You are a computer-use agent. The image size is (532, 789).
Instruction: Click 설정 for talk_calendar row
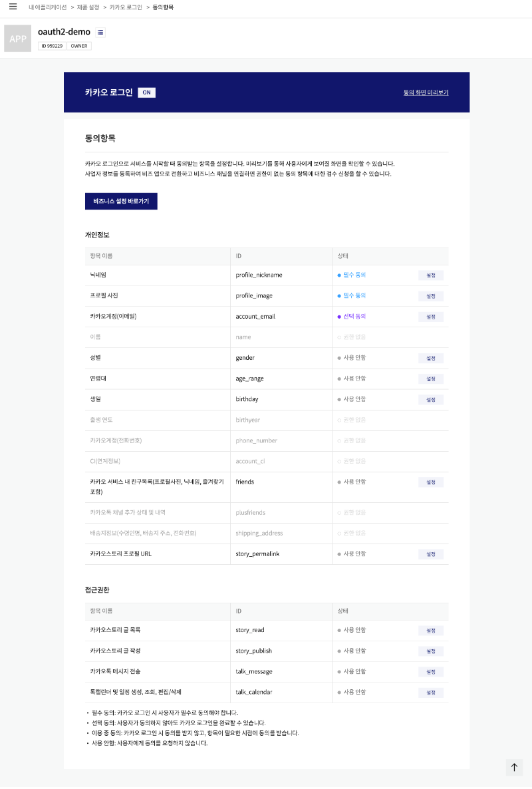tap(431, 693)
